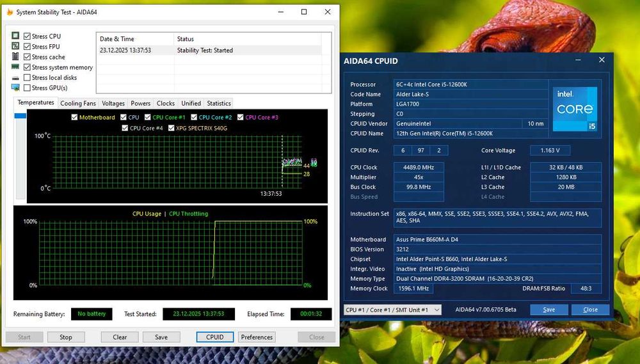This screenshot has height=364, width=640.
Task: Click the CPUID button
Action: (x=214, y=337)
